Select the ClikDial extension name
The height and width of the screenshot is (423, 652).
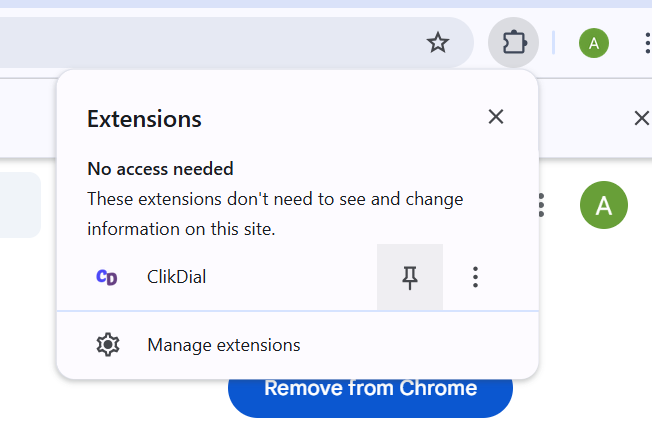pyautogui.click(x=176, y=277)
